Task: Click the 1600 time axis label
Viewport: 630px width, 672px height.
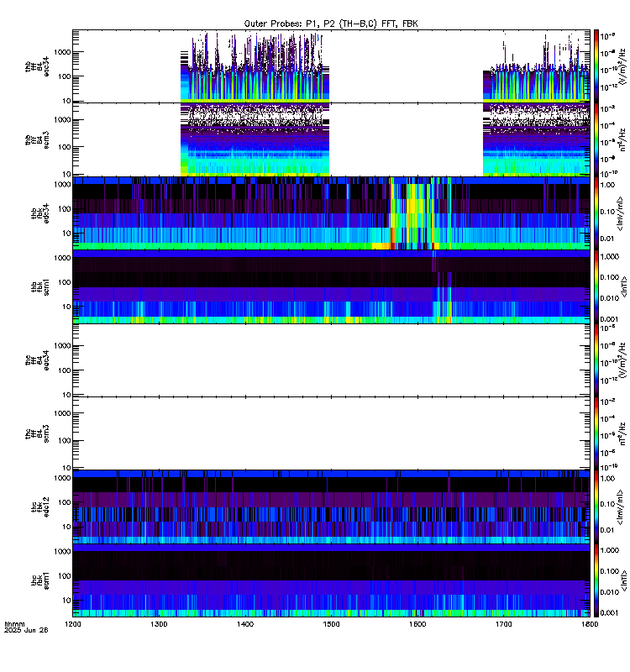Action: click(x=417, y=624)
